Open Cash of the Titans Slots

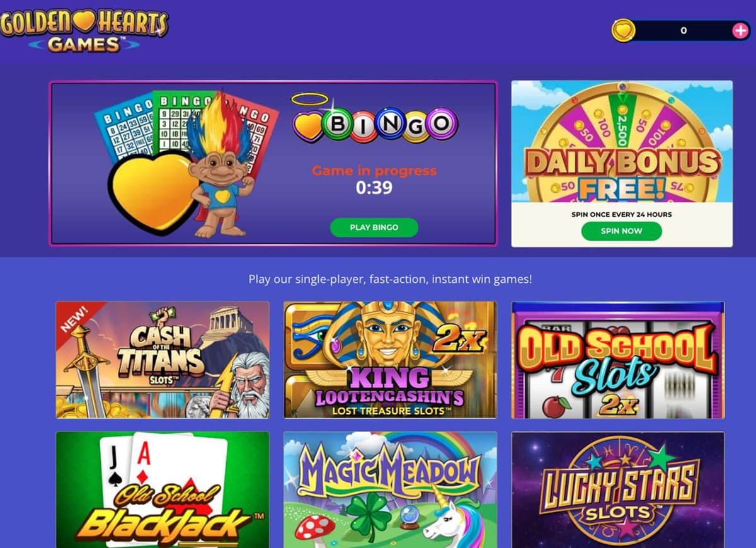[x=163, y=360]
